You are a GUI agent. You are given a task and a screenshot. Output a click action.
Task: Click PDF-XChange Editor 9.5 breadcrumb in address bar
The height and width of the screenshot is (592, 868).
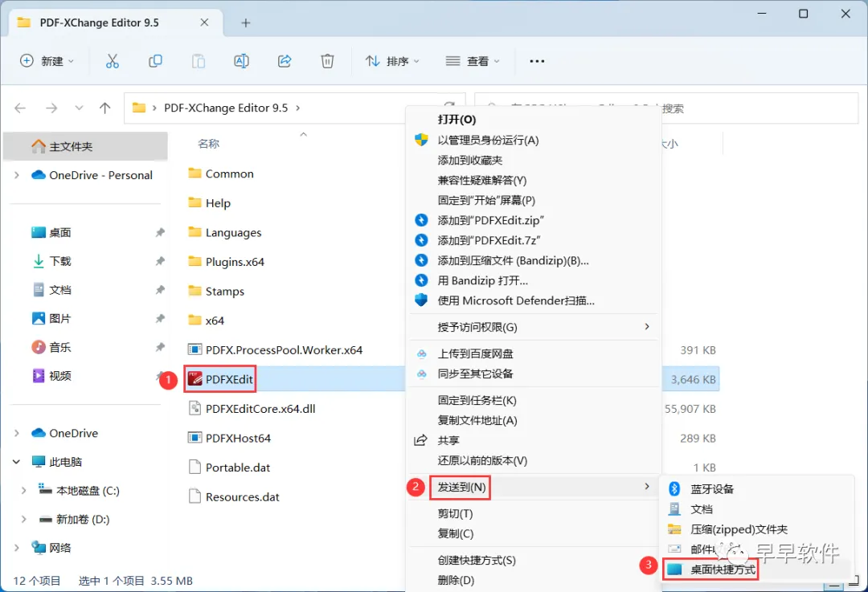click(x=226, y=108)
